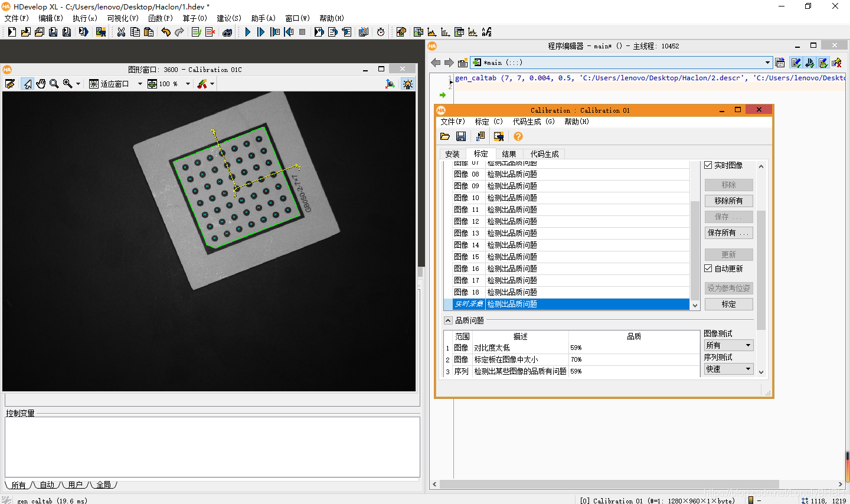Click the Cut scissors icon

click(121, 32)
